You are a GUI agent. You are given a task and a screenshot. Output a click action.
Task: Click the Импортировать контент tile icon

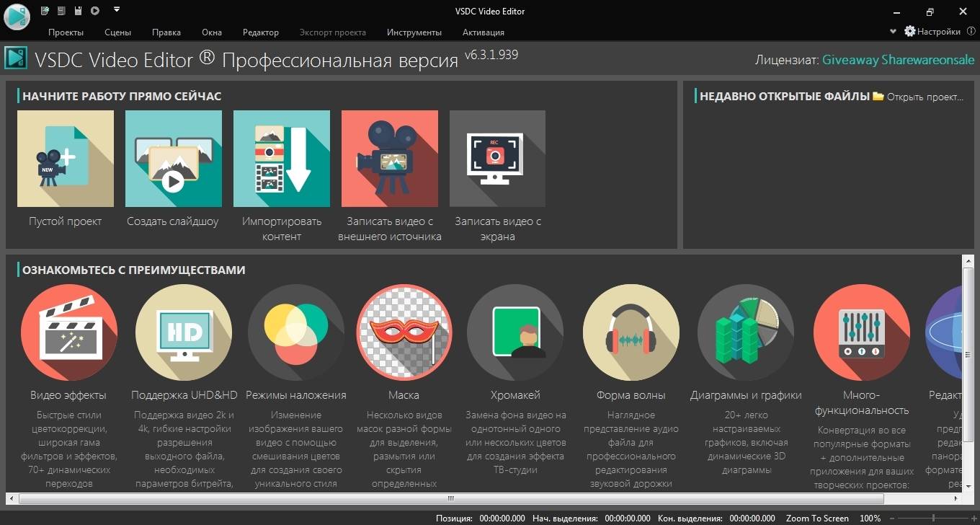282,159
